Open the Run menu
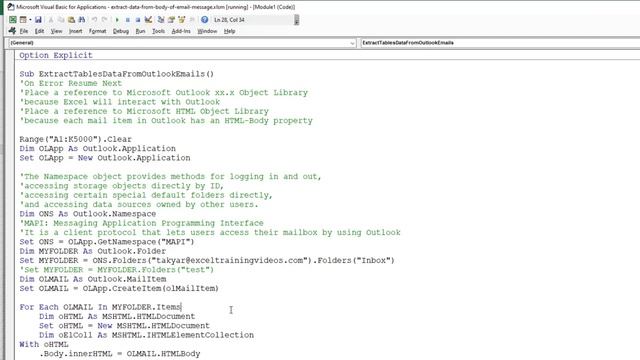This screenshot has height=360, width=640. (140, 31)
